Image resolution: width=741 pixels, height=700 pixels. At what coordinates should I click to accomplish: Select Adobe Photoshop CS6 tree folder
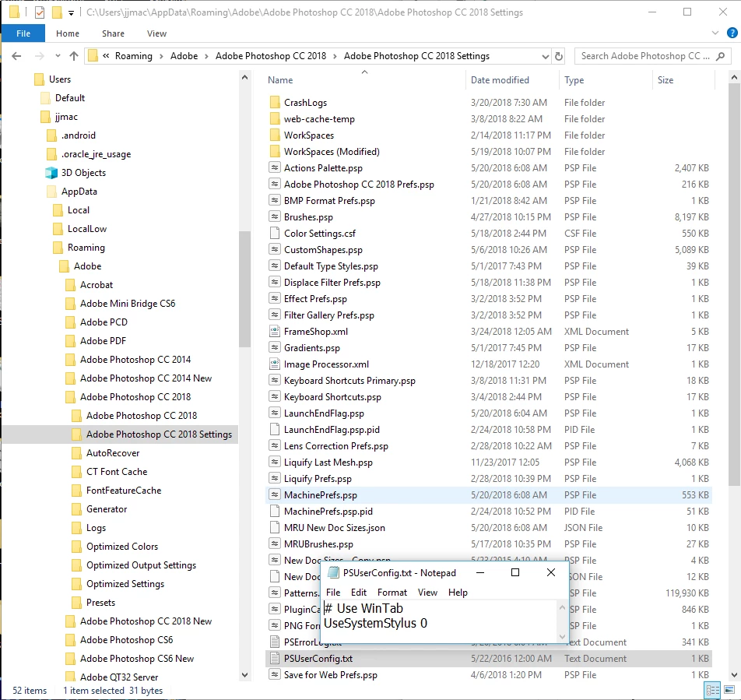[126, 640]
